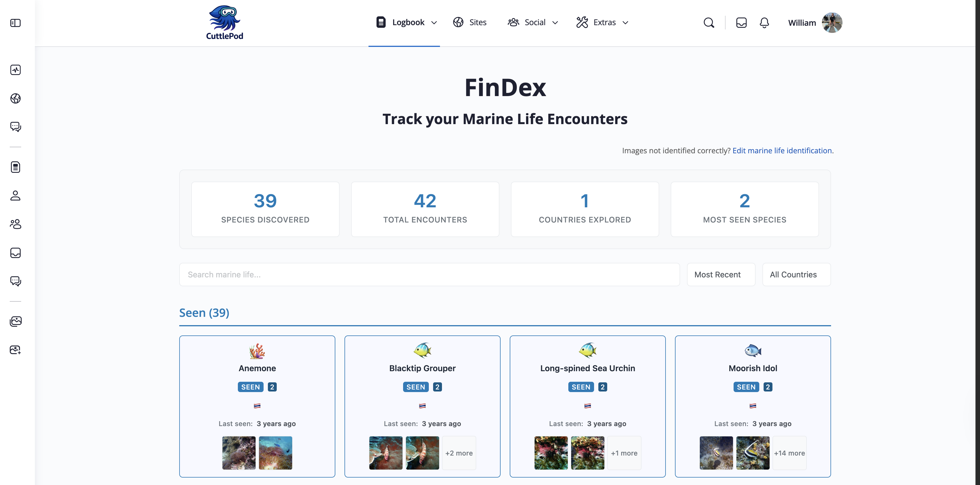980x485 pixels.
Task: Open the Most Recent sort selector
Action: (720, 275)
